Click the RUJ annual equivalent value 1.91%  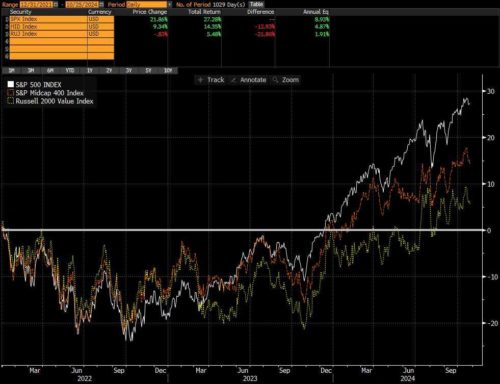pyautogui.click(x=322, y=34)
